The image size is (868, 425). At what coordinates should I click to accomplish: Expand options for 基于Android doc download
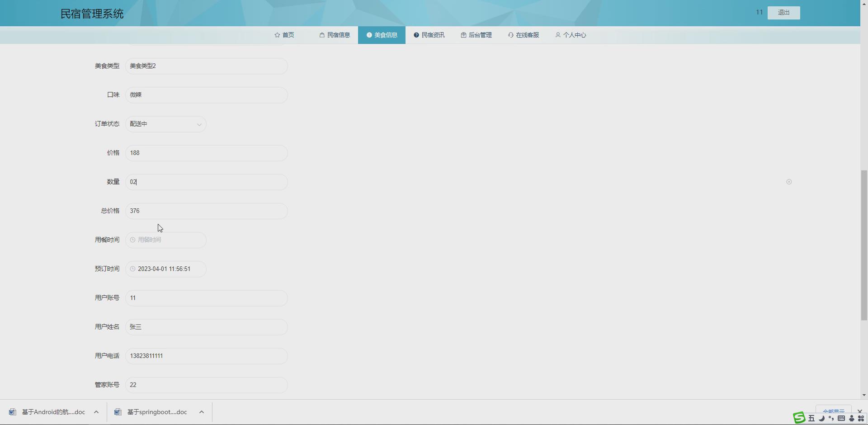96,412
